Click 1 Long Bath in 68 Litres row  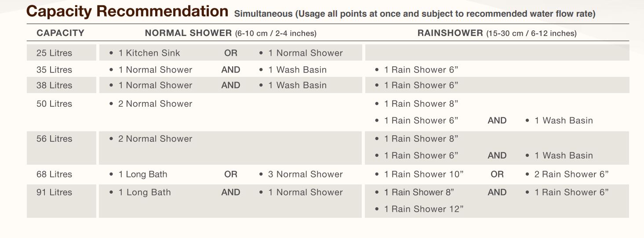(x=142, y=174)
